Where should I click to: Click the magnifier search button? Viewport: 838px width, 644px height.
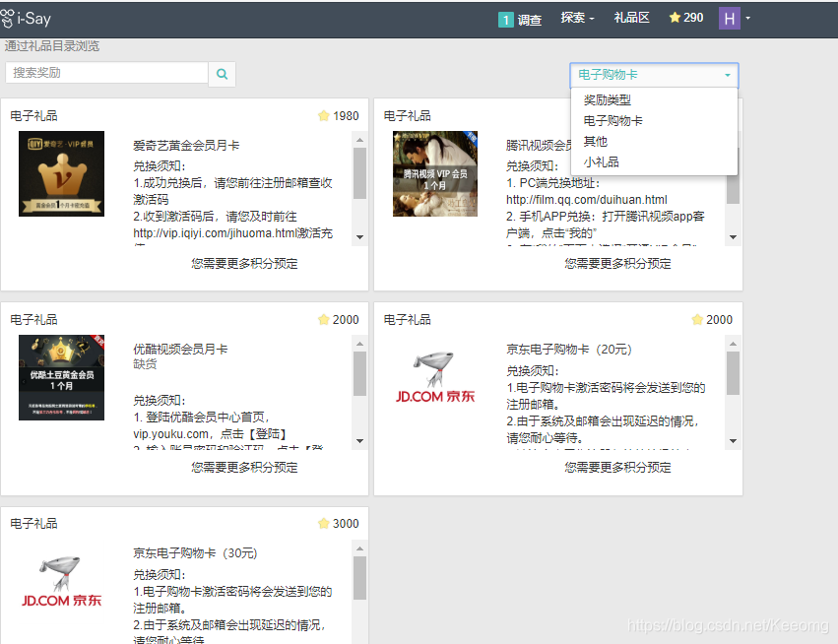[223, 74]
